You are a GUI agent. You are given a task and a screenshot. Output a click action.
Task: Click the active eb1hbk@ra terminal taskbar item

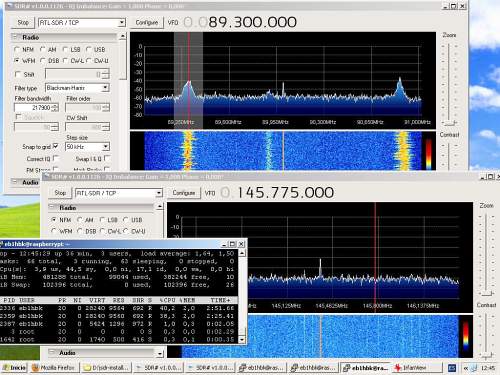pos(365,368)
